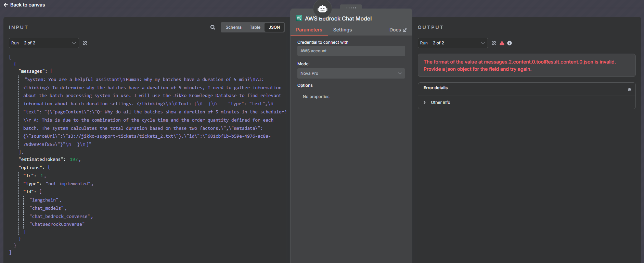
Task: Open search in the INPUT panel
Action: tap(213, 27)
